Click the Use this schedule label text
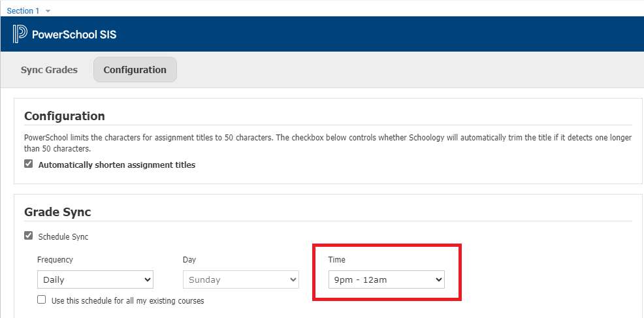The image size is (644, 318). 127,301
